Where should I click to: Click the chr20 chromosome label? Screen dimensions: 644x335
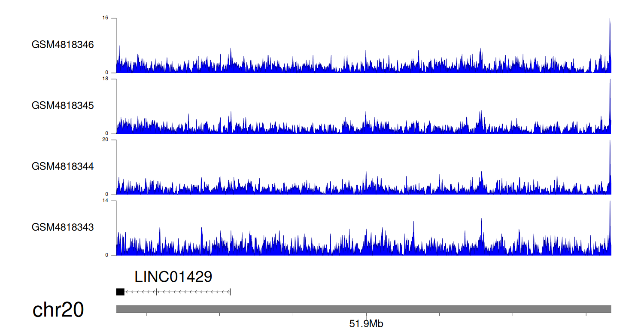tap(58, 310)
